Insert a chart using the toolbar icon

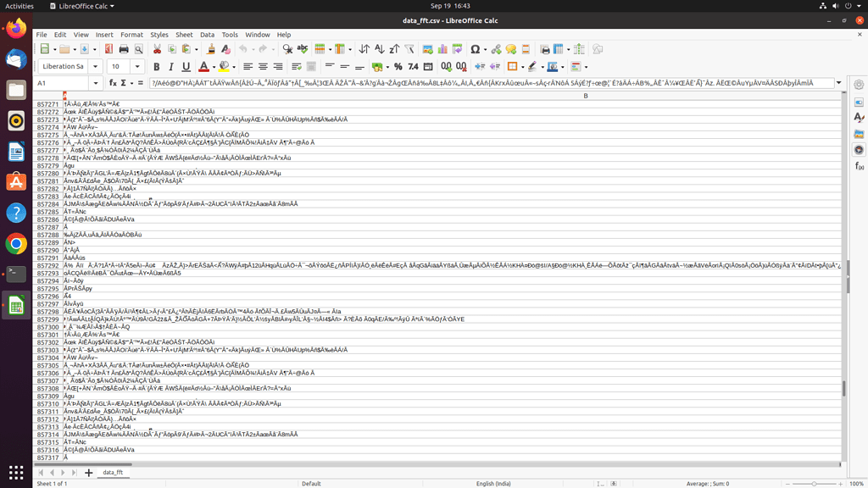(x=442, y=48)
